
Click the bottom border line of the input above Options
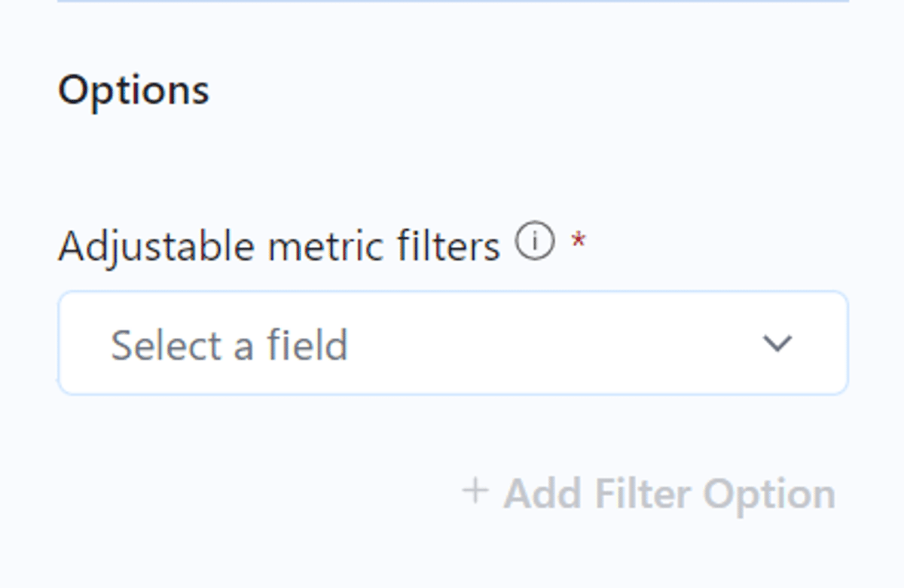tap(454, 1)
